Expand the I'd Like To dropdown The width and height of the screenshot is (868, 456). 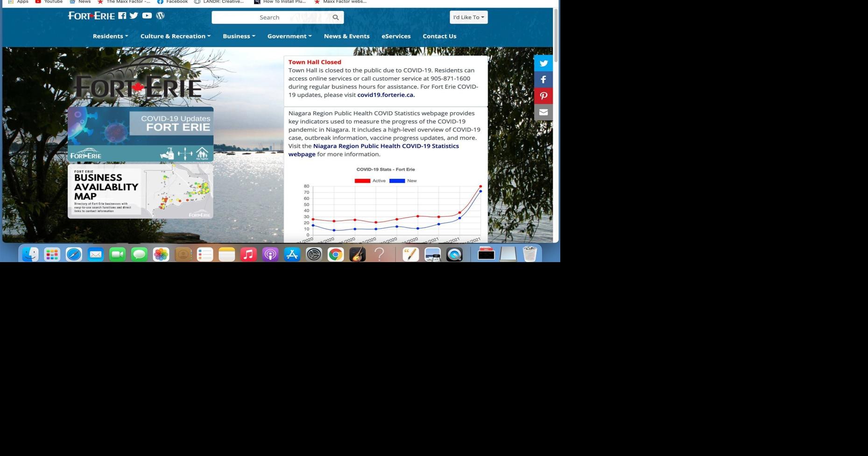tap(468, 17)
